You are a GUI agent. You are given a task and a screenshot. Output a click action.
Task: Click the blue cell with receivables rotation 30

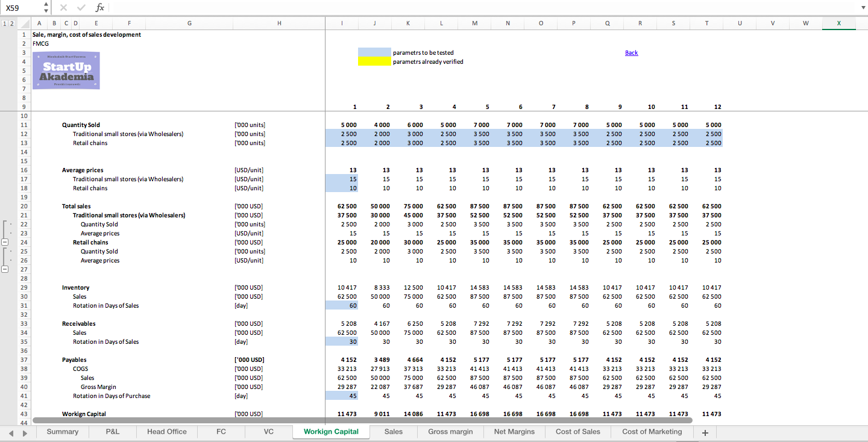pyautogui.click(x=341, y=341)
